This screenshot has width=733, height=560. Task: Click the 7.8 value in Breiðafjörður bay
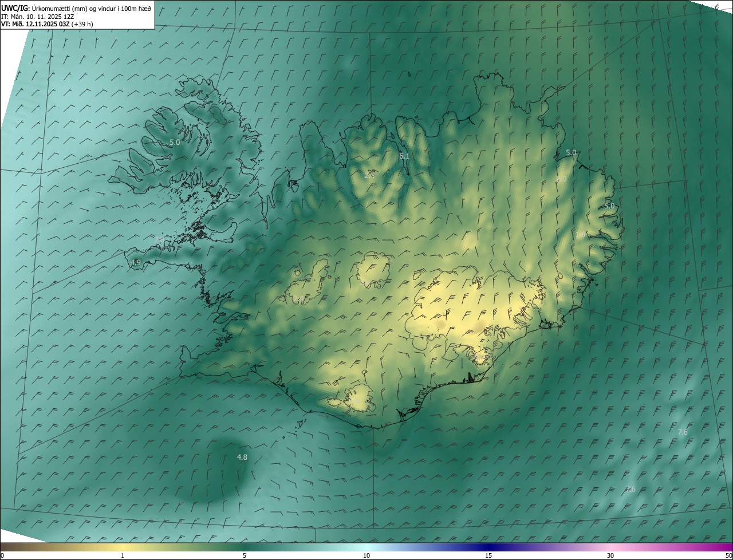click(159, 239)
